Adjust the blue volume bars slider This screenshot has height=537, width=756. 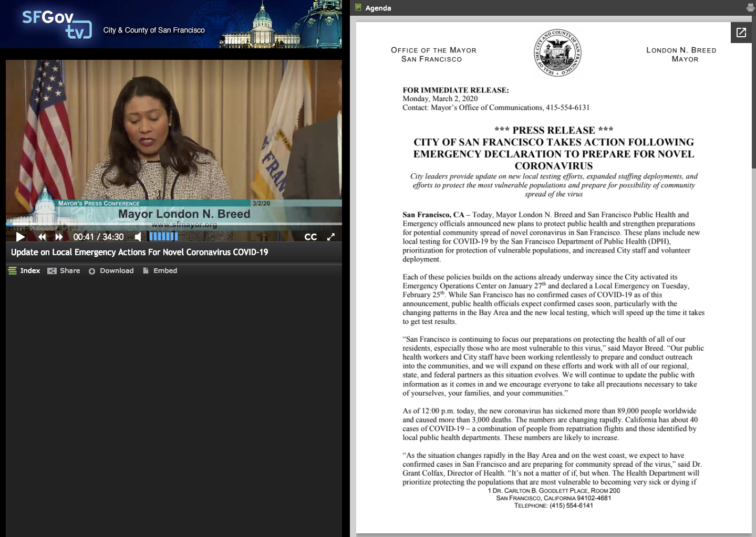[163, 237]
